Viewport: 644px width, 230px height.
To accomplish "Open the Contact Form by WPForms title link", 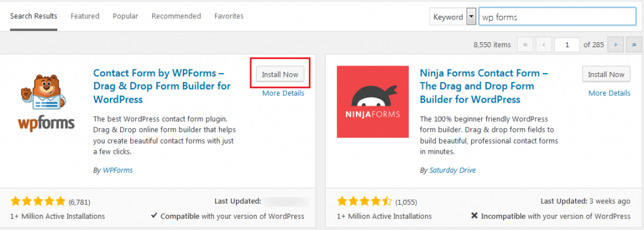I will 162,86.
